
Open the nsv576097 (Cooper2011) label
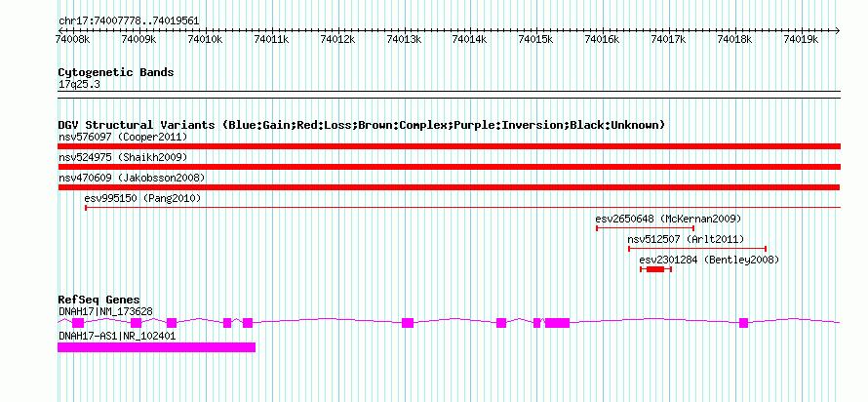123,137
